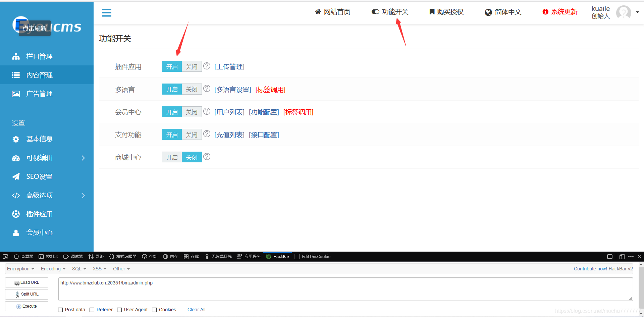The width and height of the screenshot is (644, 317).
Task: Open HackBar XSS dropdown
Action: coord(99,269)
